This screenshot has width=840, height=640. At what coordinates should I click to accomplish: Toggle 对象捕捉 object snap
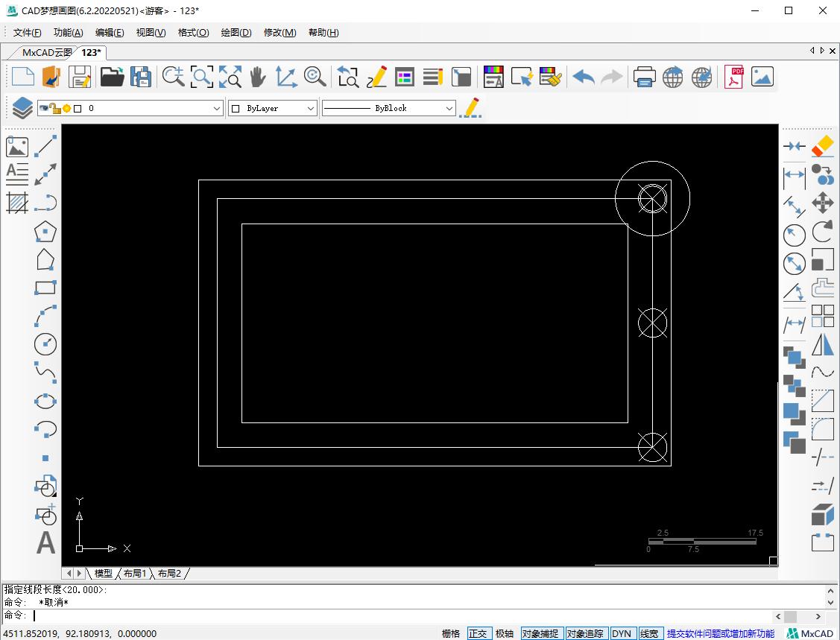click(x=540, y=633)
